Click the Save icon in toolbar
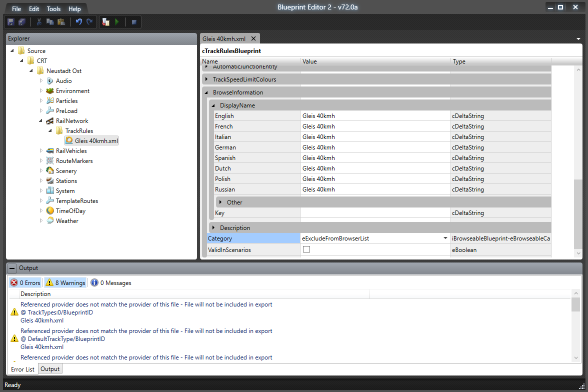 pos(10,22)
